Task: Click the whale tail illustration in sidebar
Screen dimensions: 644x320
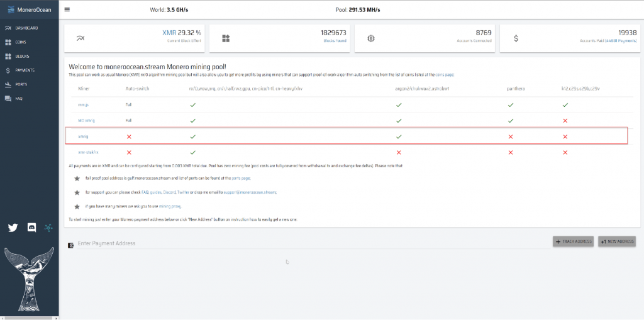Action: 29,279
